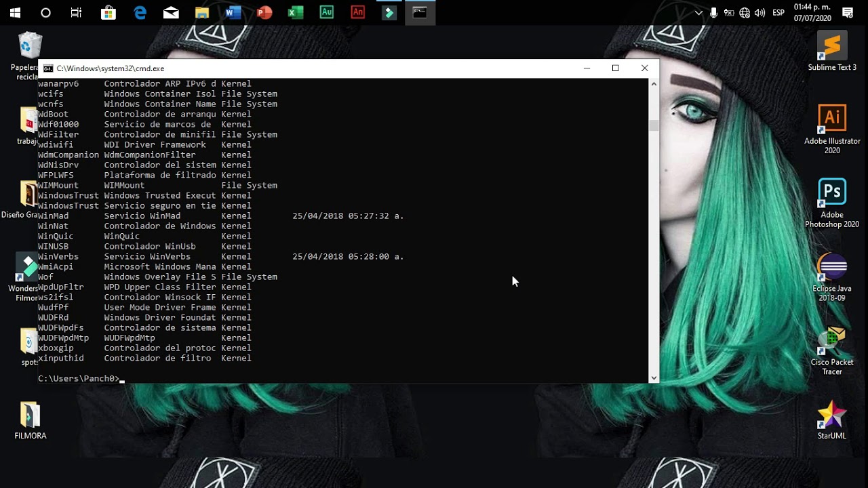Click 'Windows Overlay File S' description
Image resolution: width=868 pixels, height=488 pixels.
[160, 277]
